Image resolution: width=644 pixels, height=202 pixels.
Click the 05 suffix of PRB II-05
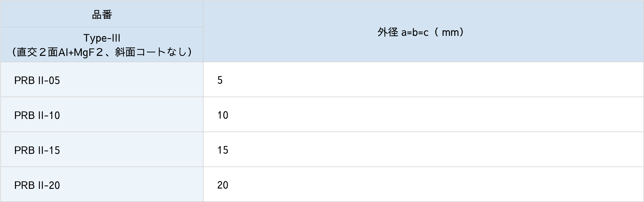click(x=54, y=81)
